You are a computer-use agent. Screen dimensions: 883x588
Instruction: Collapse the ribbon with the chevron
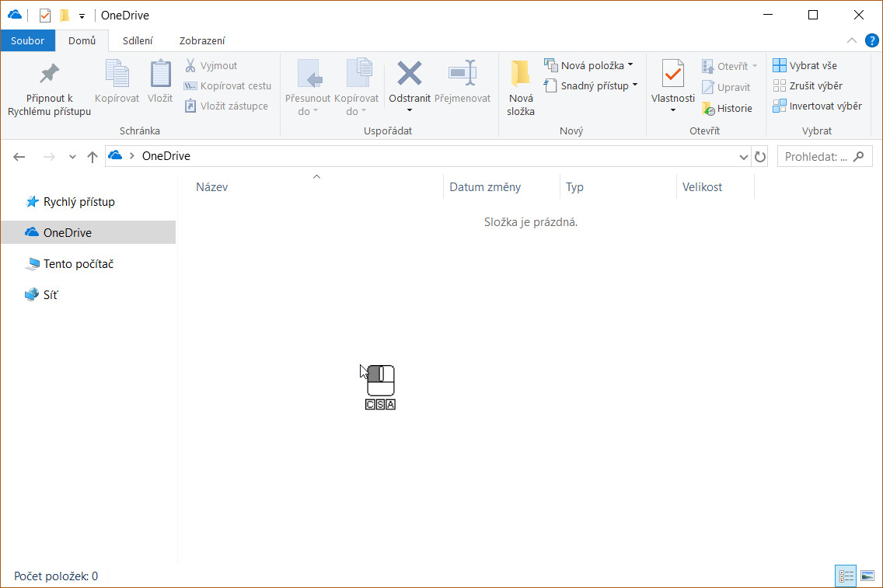coord(851,40)
